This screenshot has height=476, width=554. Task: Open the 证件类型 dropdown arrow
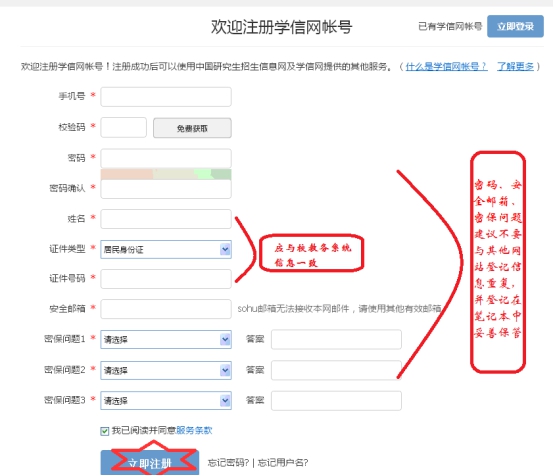(225, 249)
